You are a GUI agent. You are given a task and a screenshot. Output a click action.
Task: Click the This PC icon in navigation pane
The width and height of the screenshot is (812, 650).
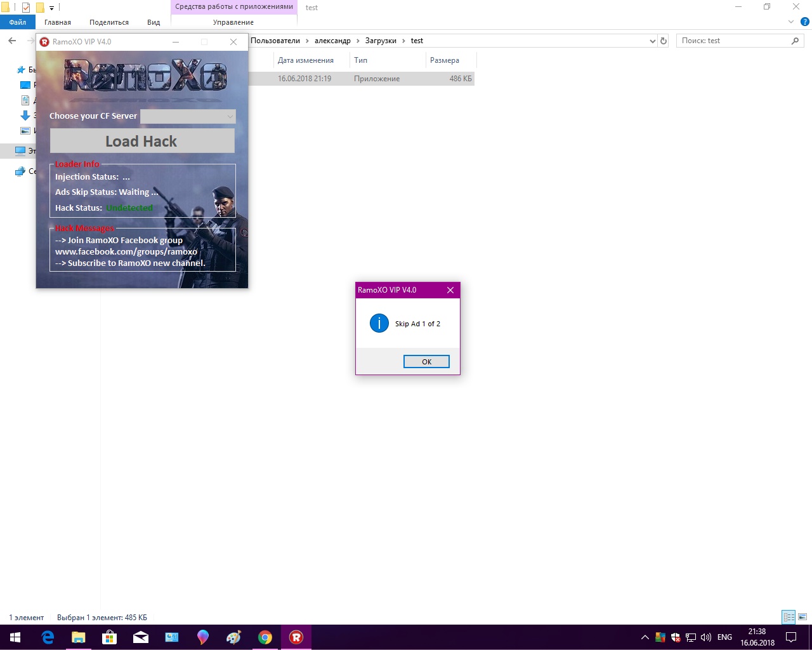coord(20,151)
